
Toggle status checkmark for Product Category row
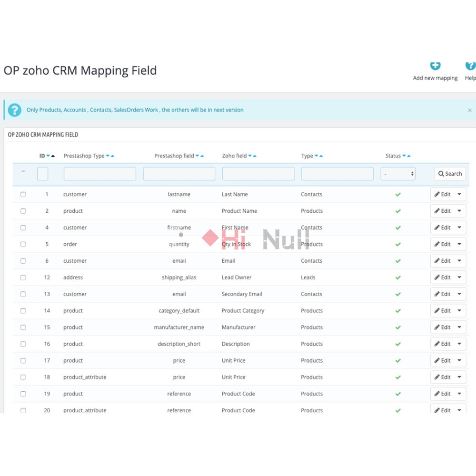pyautogui.click(x=398, y=311)
